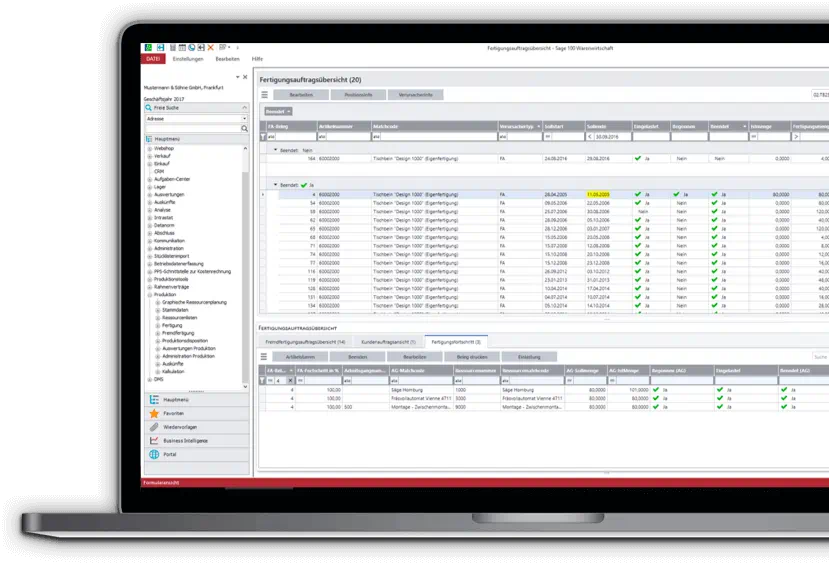Select the Fertigungsfortschritt (3) tab

(x=456, y=342)
